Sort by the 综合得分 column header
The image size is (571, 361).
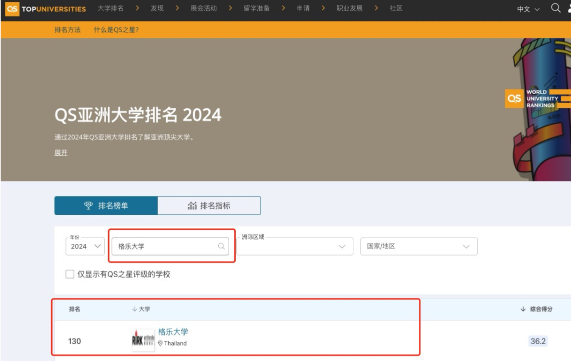pos(536,309)
